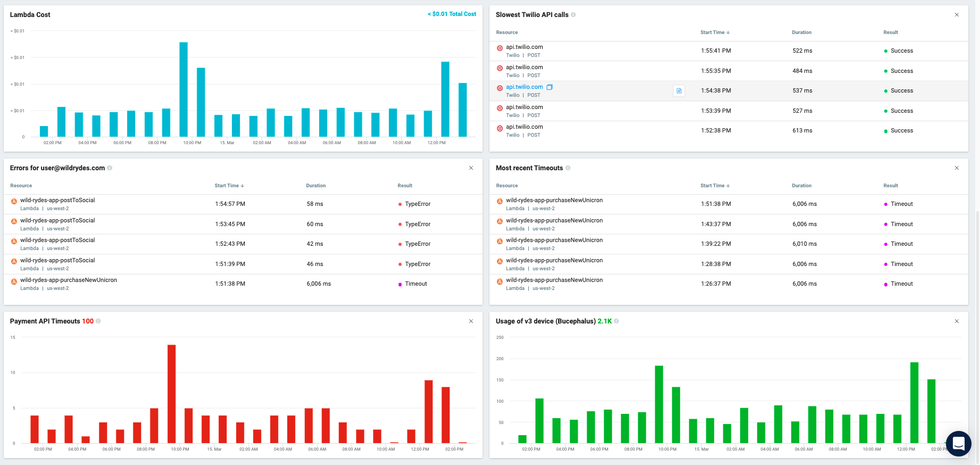Click Success result in the 484 ms row
The width and height of the screenshot is (980, 465).
pyautogui.click(x=899, y=71)
